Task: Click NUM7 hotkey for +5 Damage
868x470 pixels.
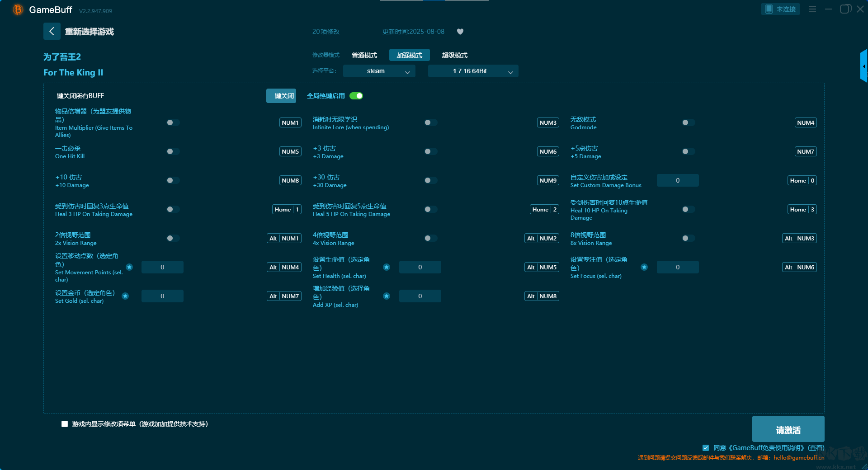Action: tap(806, 151)
